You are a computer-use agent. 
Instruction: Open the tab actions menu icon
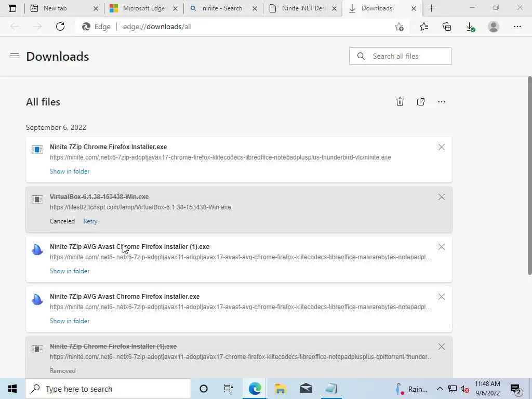12,8
